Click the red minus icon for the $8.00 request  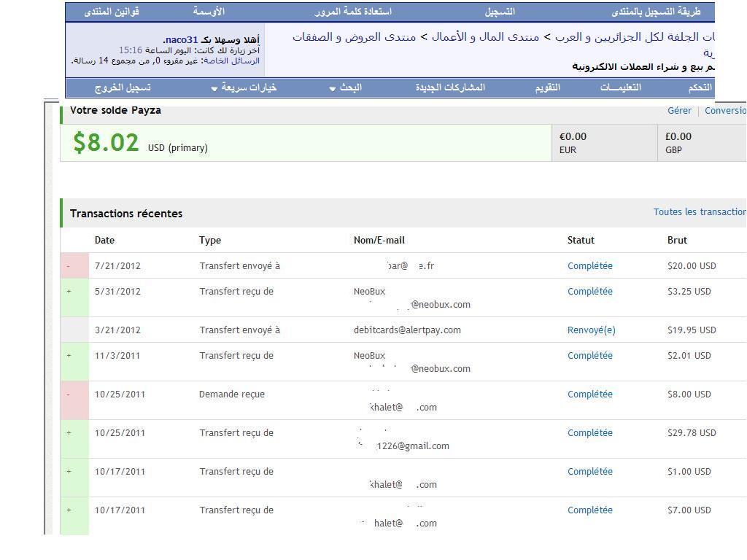point(69,394)
